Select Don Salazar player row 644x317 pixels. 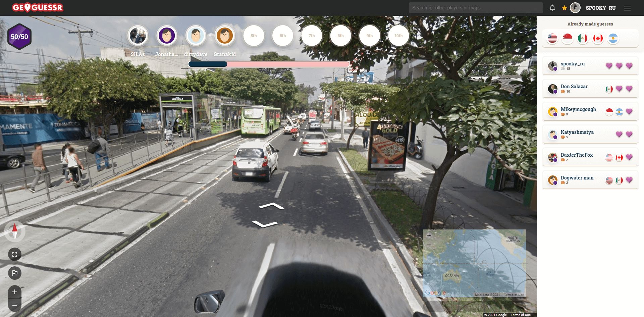click(590, 89)
